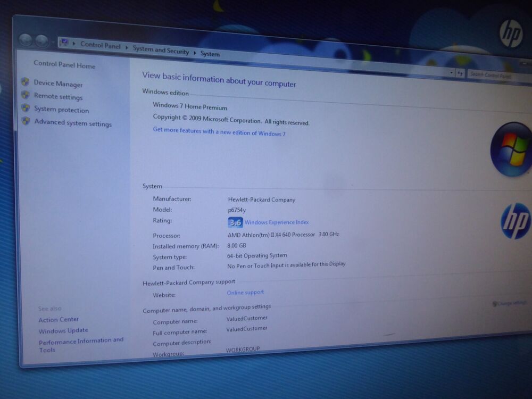532x399 pixels.
Task: Click the View basic information heading
Action: (x=219, y=79)
